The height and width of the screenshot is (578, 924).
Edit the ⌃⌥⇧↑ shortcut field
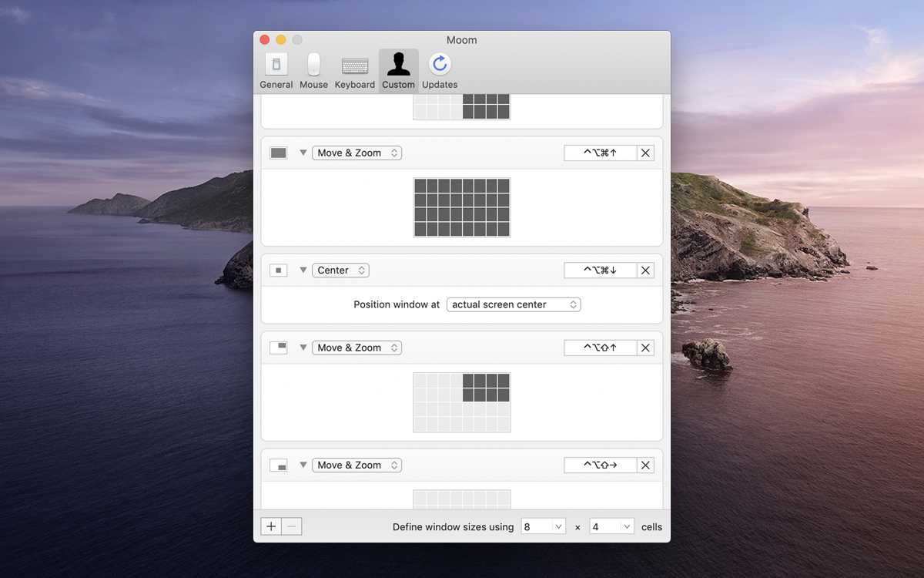pos(601,348)
